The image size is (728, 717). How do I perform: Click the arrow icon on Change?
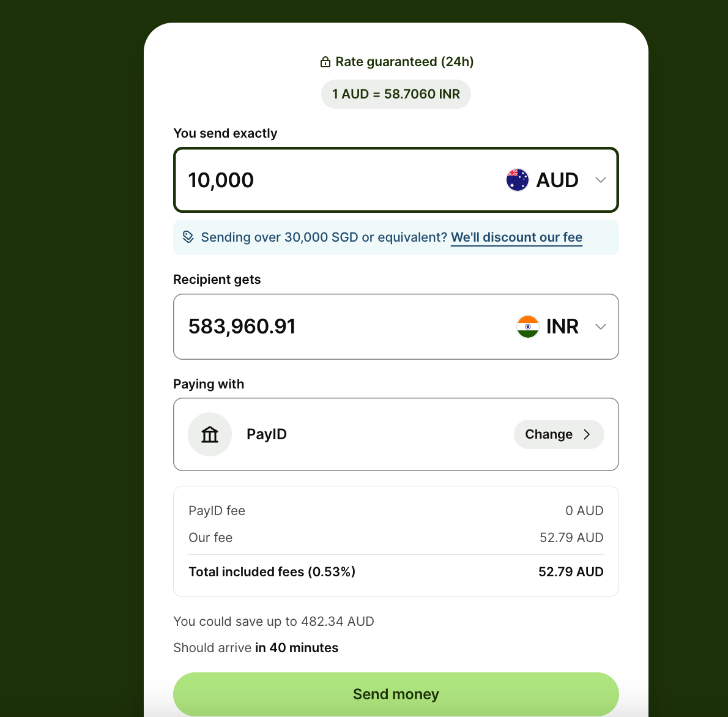[x=587, y=434]
